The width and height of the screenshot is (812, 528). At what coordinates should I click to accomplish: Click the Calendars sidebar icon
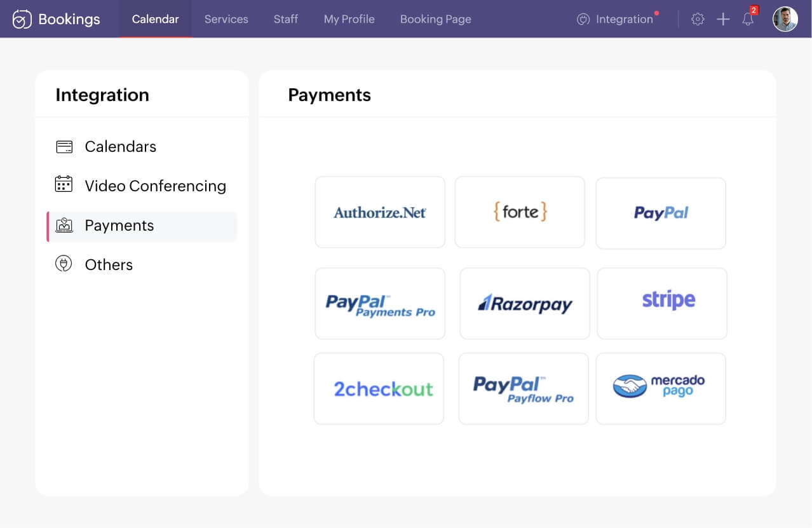point(64,147)
